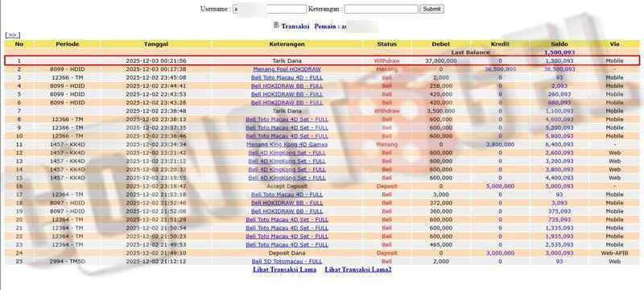This screenshot has height=290, width=644.
Task: Open Beli Toto Macau 4D - FULL in row 3
Action: tap(287, 77)
